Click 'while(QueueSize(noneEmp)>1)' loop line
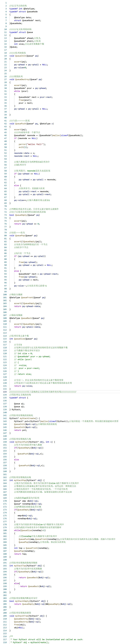 tap(30, 530)
